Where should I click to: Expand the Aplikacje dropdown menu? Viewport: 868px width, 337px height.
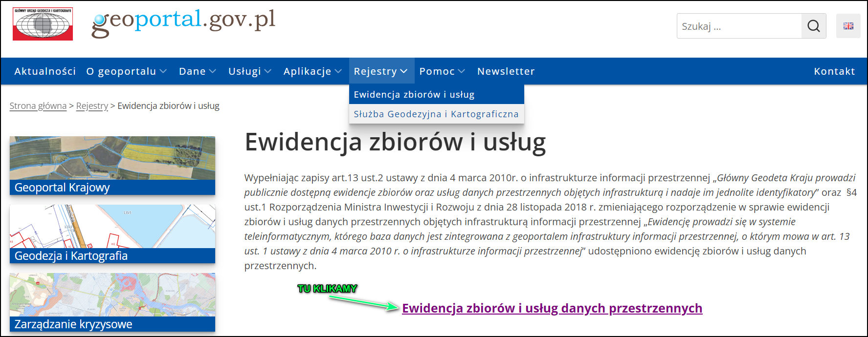pos(312,71)
